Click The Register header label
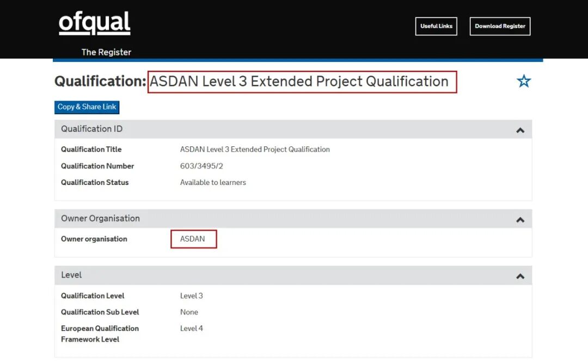The height and width of the screenshot is (364, 588). pyautogui.click(x=106, y=52)
